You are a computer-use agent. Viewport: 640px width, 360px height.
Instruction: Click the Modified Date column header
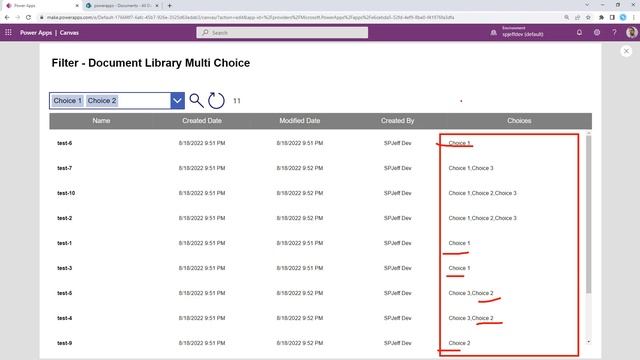(300, 121)
